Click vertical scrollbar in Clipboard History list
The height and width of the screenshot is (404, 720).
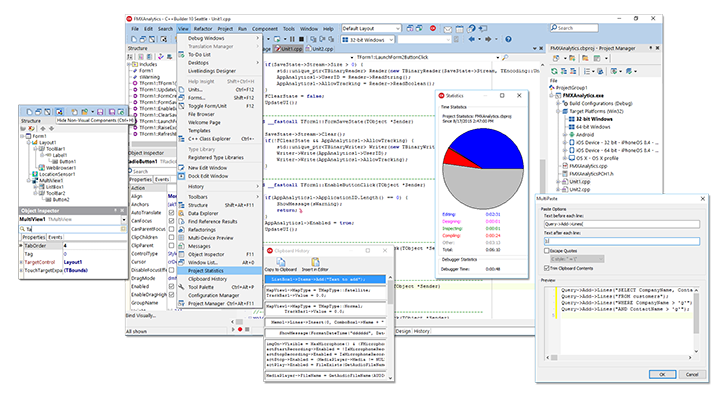tap(390, 328)
